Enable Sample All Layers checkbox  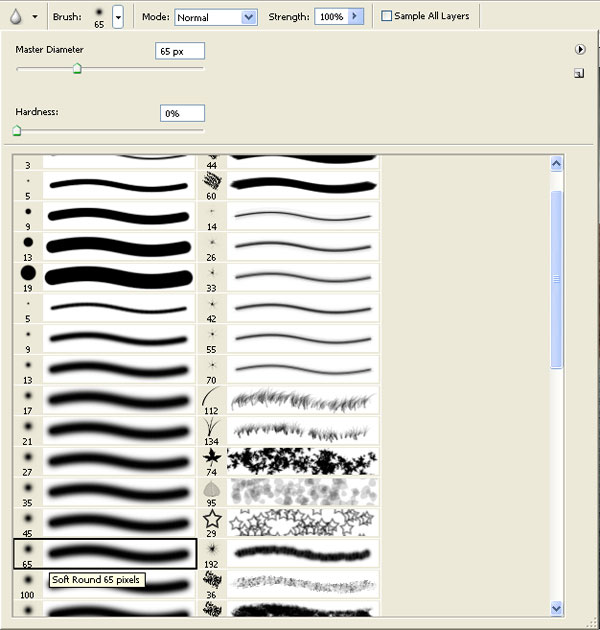point(387,17)
